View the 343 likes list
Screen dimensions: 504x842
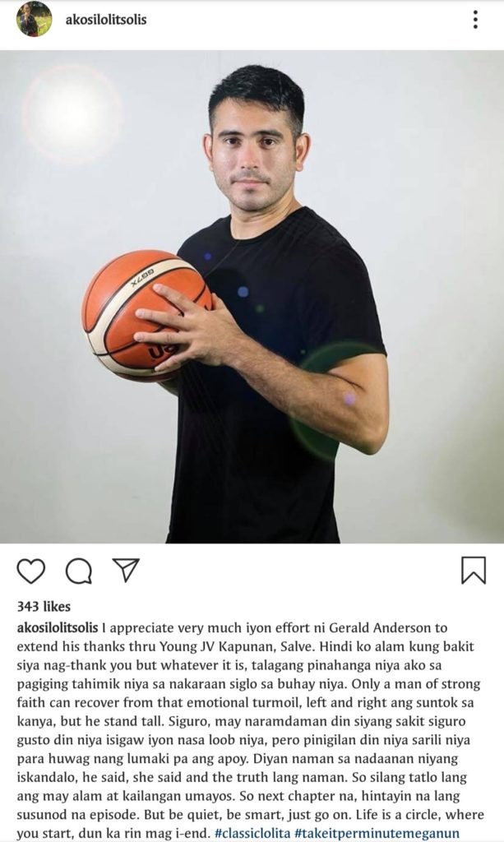(44, 606)
